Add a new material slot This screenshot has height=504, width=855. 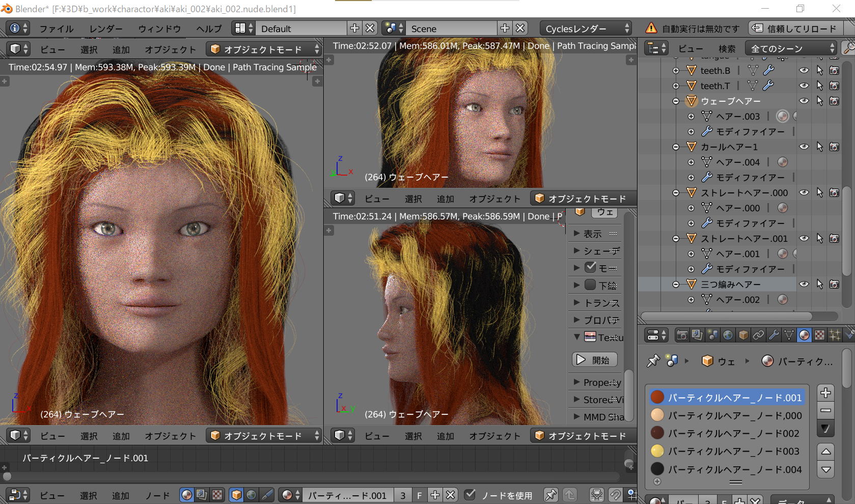tap(825, 393)
